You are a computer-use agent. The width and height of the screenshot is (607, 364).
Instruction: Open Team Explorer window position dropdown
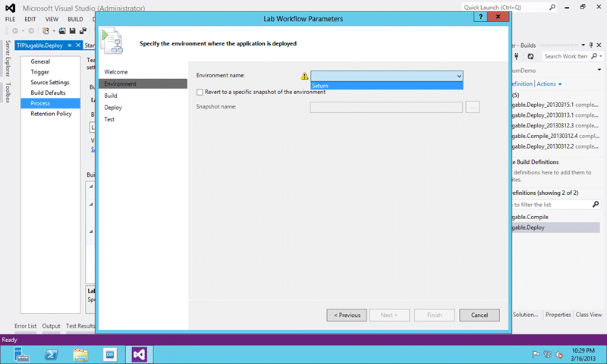[583, 45]
